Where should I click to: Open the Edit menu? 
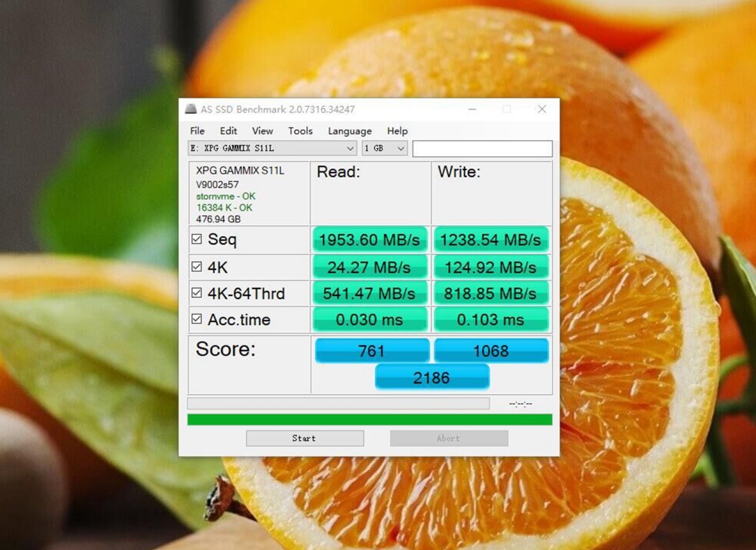tap(228, 131)
